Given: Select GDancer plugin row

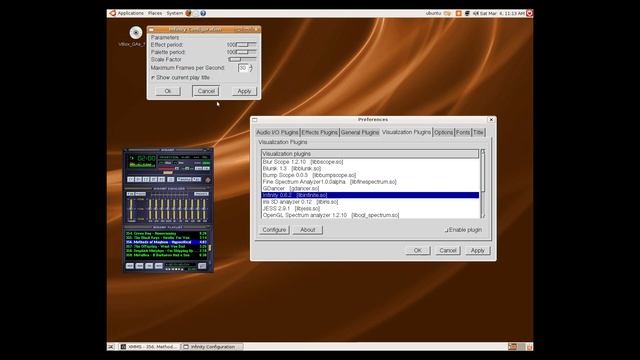Looking at the screenshot, I should coord(370,188).
